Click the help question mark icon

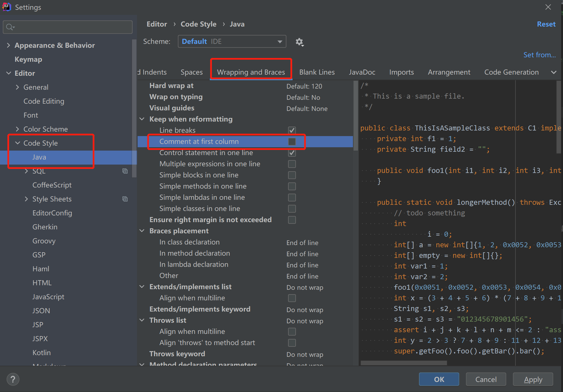coord(13,379)
